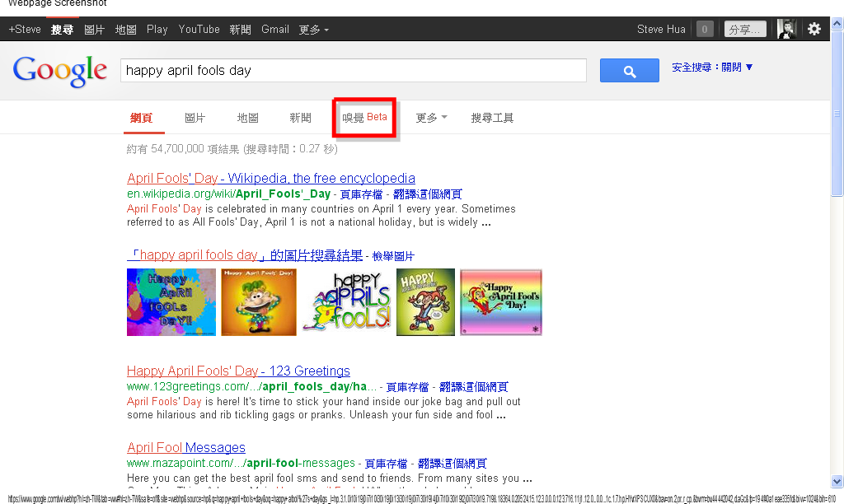This screenshot has height=504, width=844.
Task: Click the scrollbar down arrow
Action: tap(837, 482)
